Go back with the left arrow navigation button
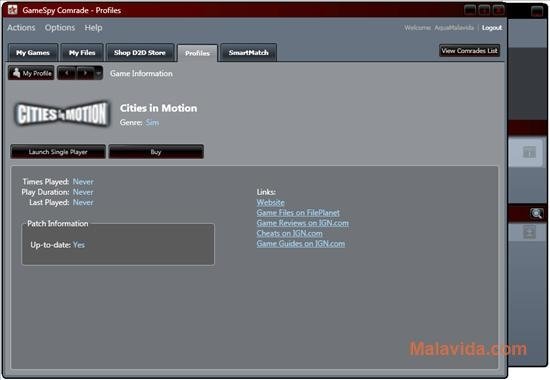 pyautogui.click(x=67, y=73)
